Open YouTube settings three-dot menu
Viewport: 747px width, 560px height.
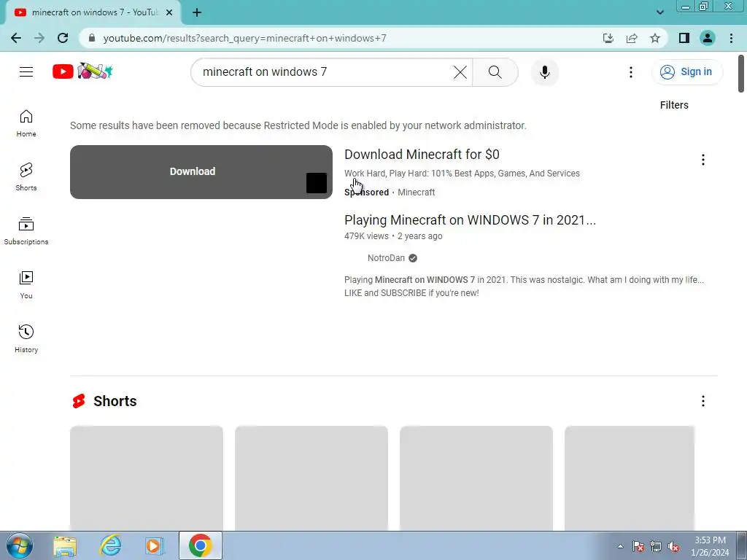click(631, 72)
